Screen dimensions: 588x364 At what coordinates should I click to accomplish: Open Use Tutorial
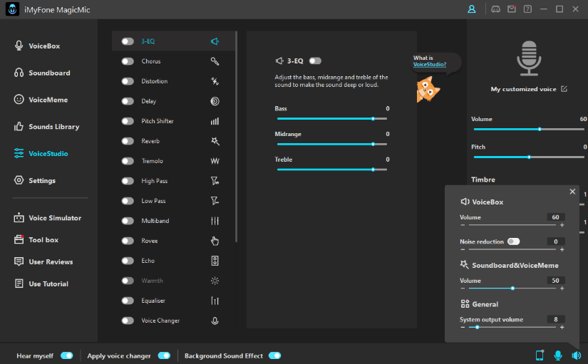41,284
